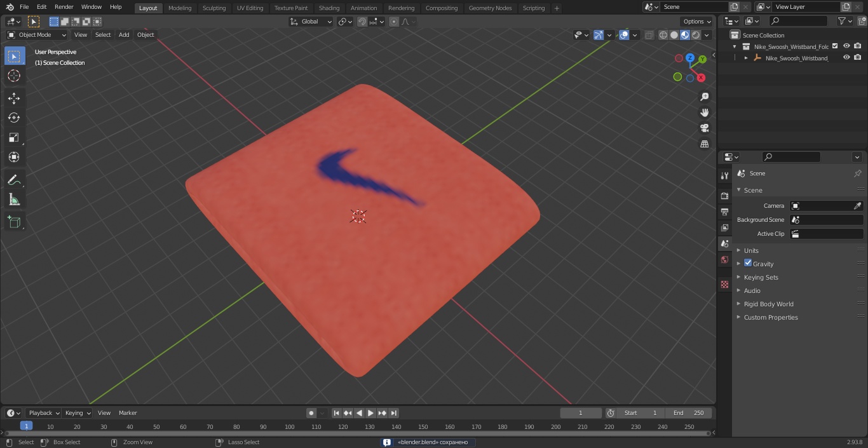Click the pan hand viewport gizmo
The width and height of the screenshot is (868, 448).
coord(704,112)
